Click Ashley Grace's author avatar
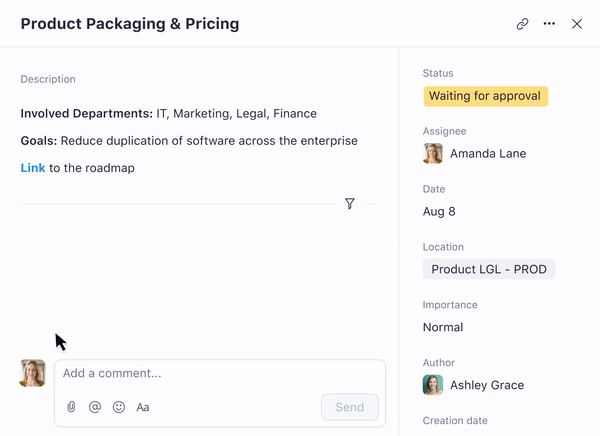 tap(433, 385)
